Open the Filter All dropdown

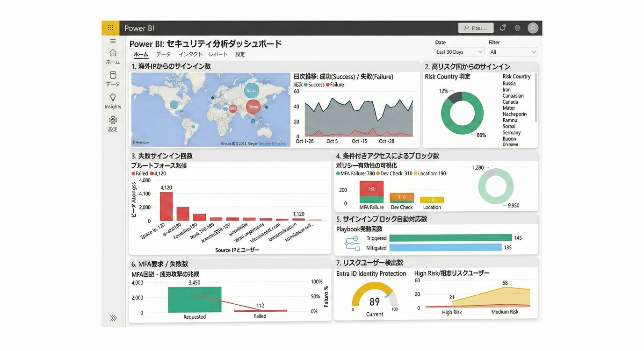click(513, 52)
